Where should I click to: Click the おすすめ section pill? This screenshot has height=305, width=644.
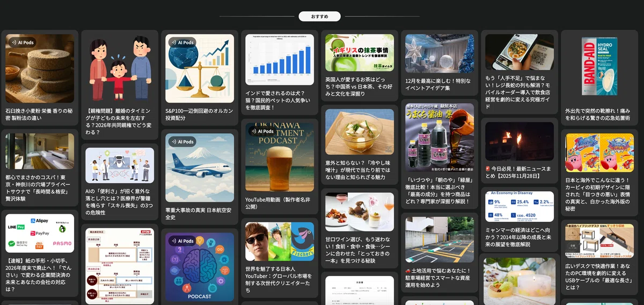319,17
